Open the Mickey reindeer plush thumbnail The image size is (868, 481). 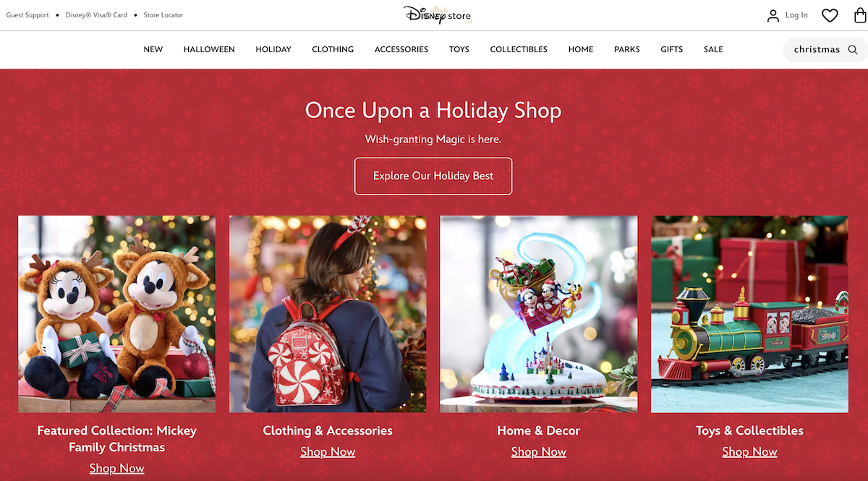pos(116,314)
